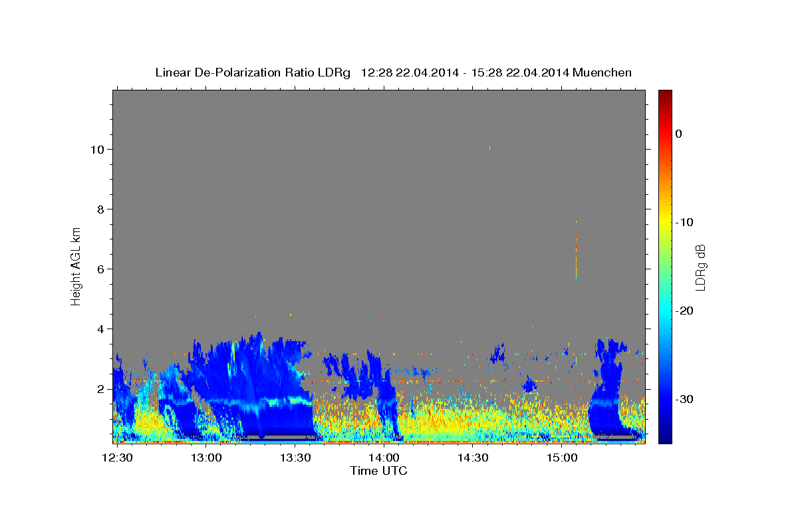Click the 13:30 time tick label
This screenshot has height=532, width=798.
(295, 458)
